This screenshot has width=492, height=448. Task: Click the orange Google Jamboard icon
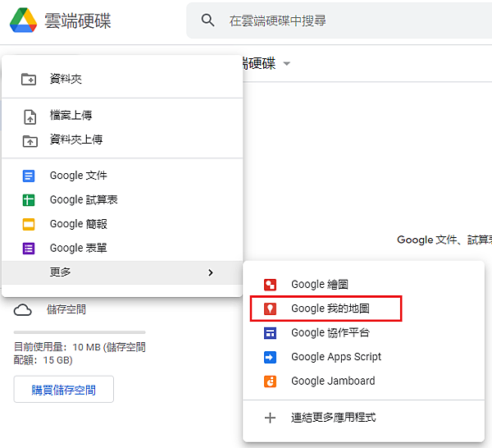coord(270,382)
